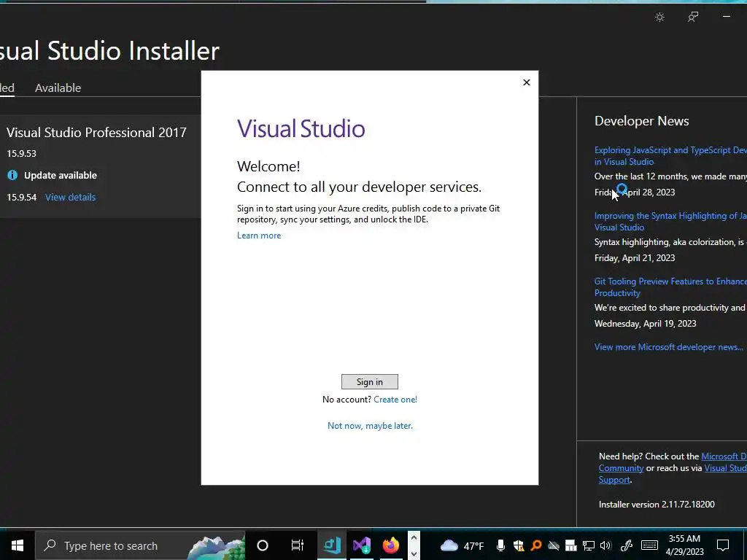Select the 'Visual Studio Professional 2017' title text

click(97, 133)
